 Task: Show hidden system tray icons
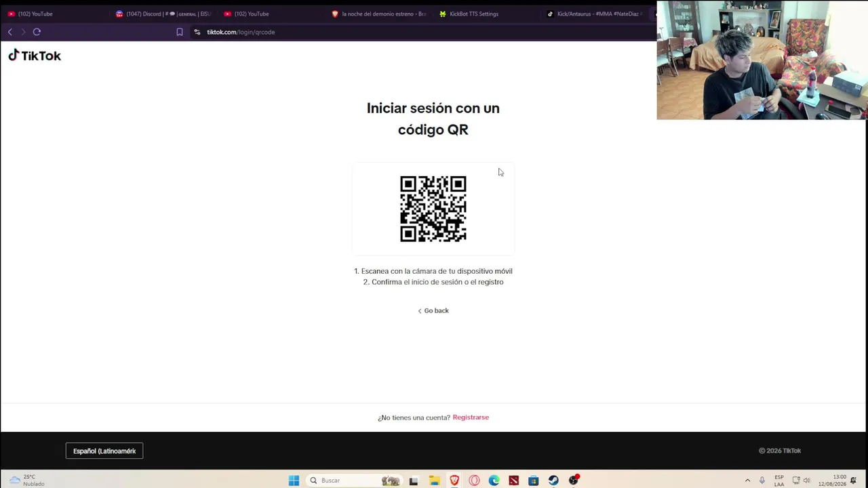click(747, 481)
